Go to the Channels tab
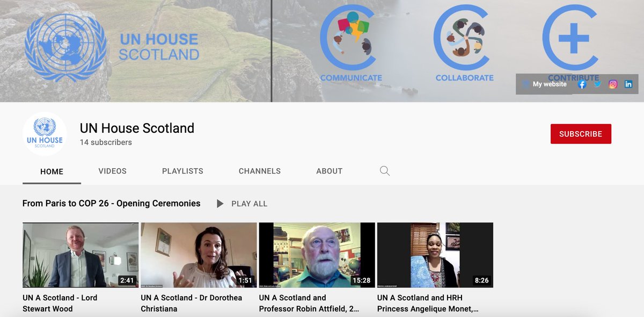 [x=260, y=171]
